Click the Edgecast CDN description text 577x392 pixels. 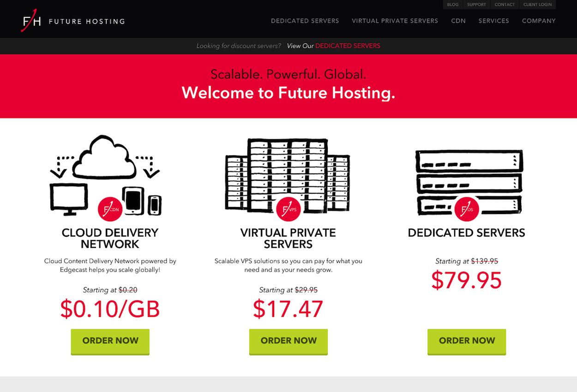(110, 265)
